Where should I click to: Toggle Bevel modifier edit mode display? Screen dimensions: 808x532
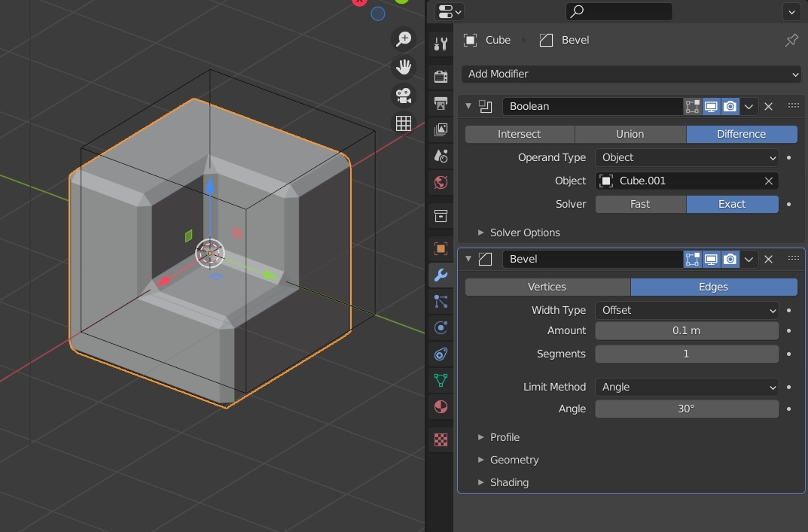click(692, 259)
